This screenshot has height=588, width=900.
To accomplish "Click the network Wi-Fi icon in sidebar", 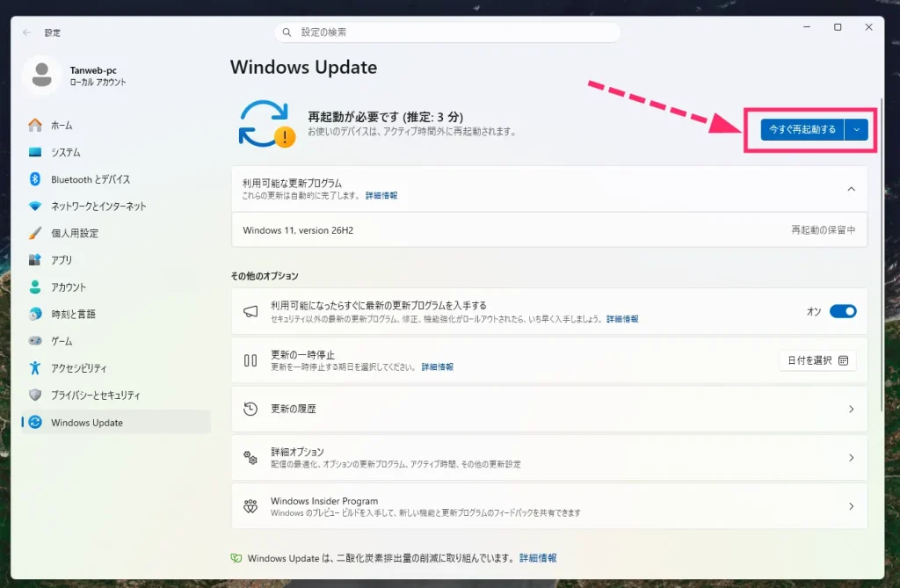I will point(35,206).
